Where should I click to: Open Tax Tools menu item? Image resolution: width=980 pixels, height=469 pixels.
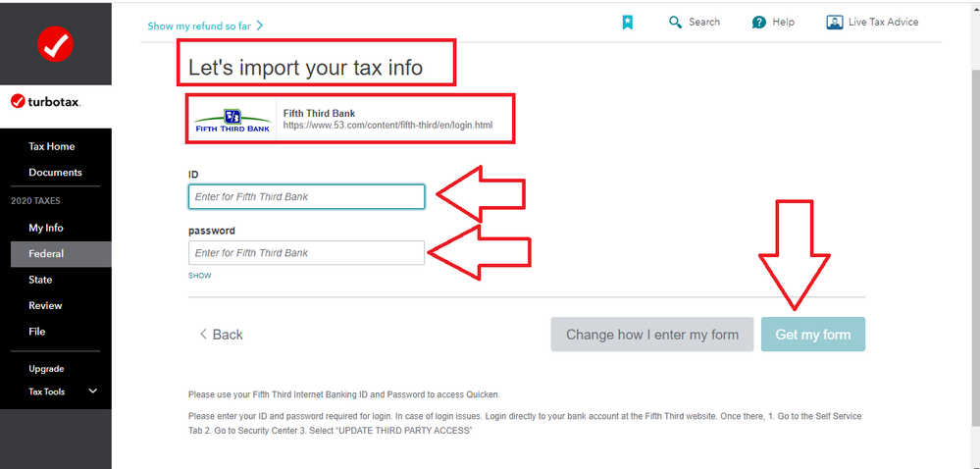click(47, 391)
